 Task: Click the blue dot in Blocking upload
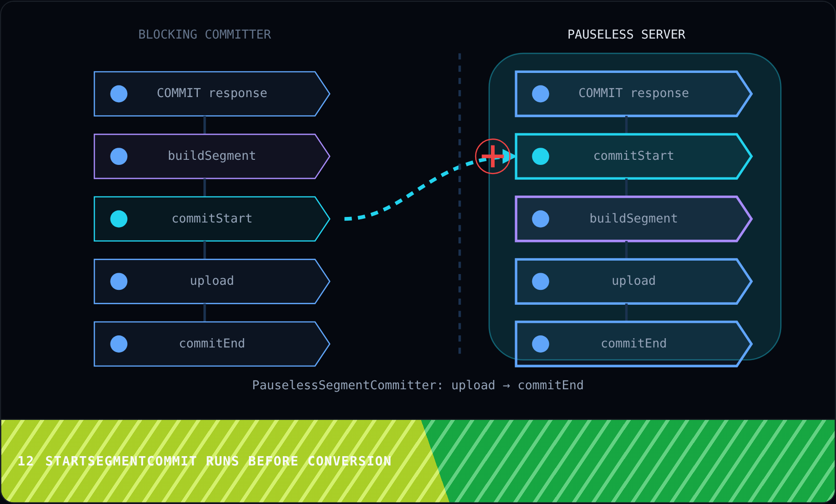[119, 281]
